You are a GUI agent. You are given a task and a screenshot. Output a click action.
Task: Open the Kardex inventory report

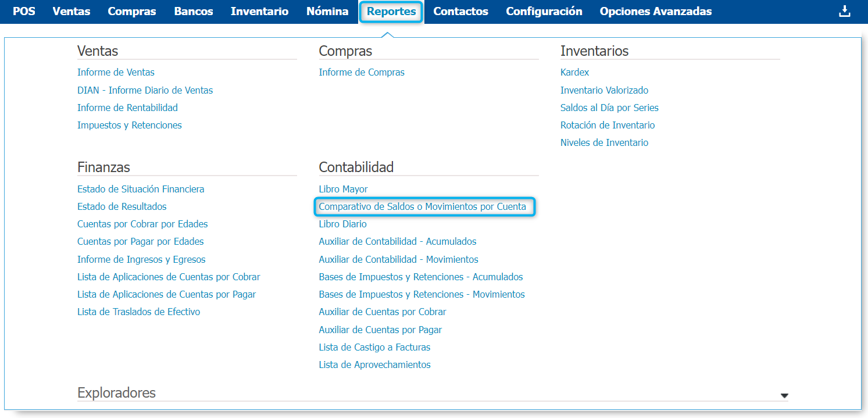574,73
